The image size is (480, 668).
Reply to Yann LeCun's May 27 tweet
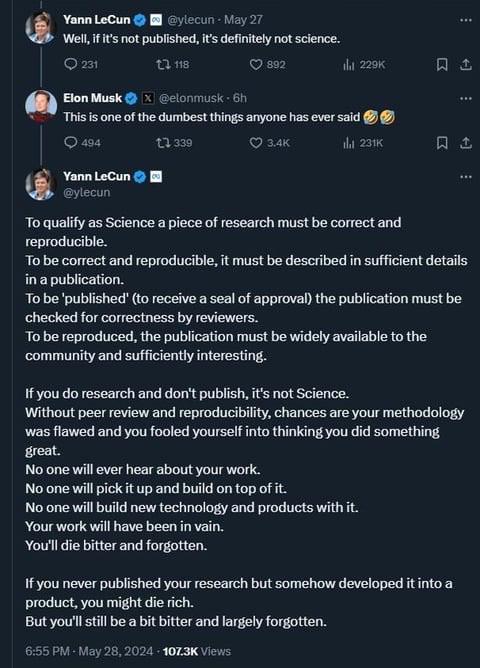(x=81, y=64)
